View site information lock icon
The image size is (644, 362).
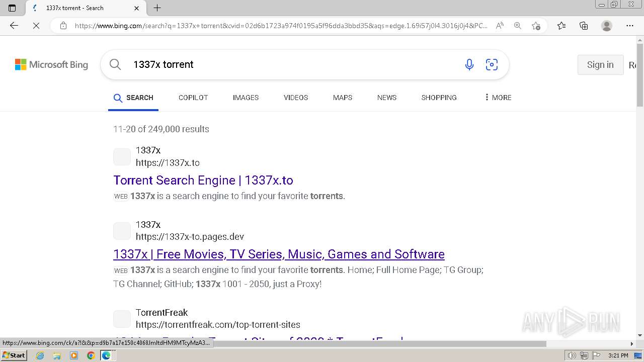(x=63, y=26)
